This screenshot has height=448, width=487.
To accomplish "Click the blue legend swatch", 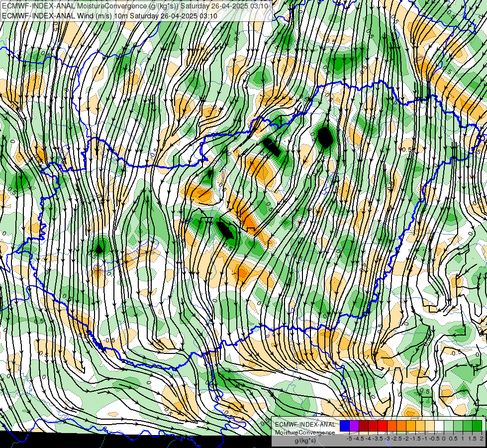I will [345, 426].
